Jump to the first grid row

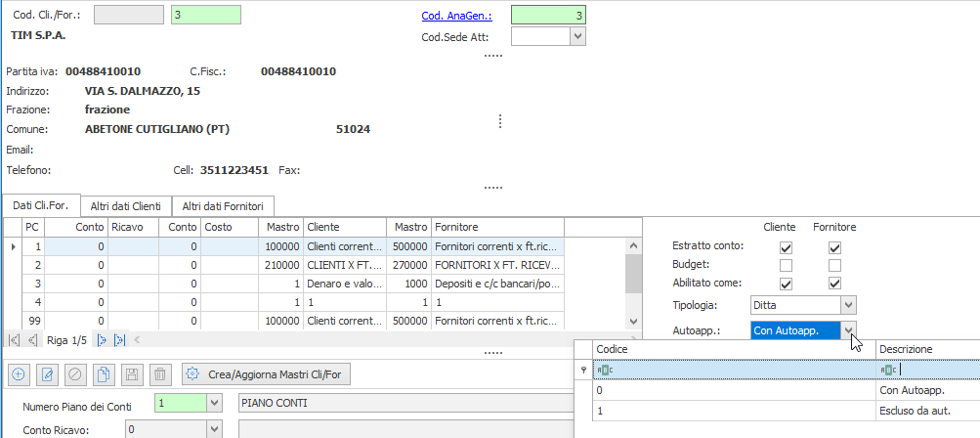tap(14, 340)
